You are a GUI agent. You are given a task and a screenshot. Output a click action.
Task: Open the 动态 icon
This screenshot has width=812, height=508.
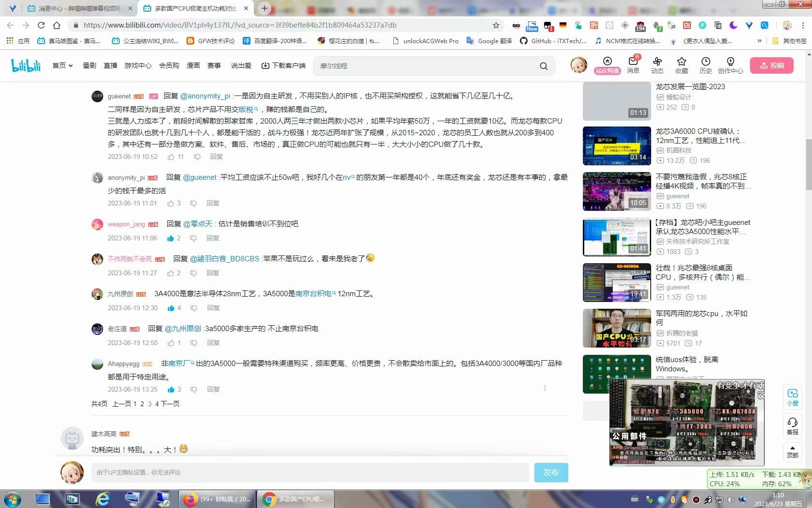[x=657, y=65]
